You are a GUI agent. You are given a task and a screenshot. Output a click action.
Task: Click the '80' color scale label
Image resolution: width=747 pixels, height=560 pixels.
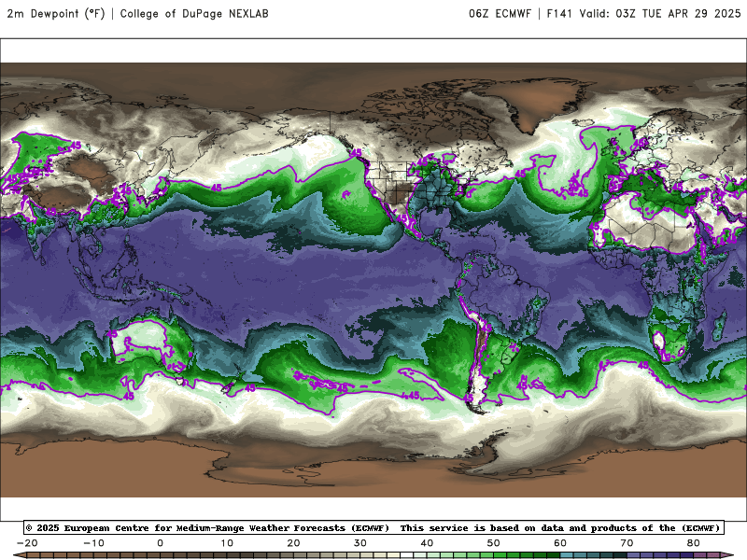(x=693, y=543)
